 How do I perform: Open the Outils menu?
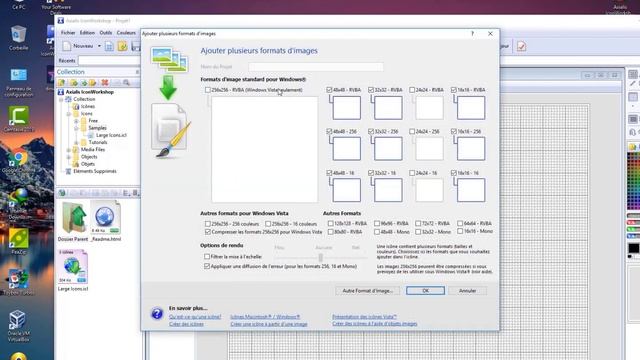pos(106,33)
